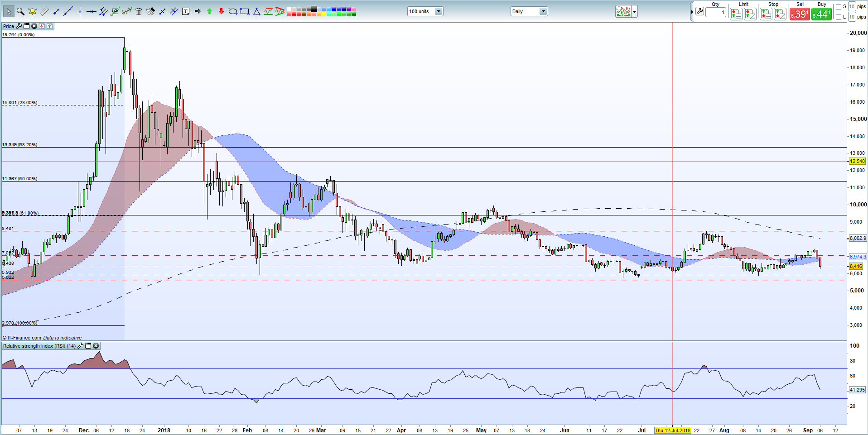Select the ellipse drawing tool
868x435 pixels.
(233, 11)
